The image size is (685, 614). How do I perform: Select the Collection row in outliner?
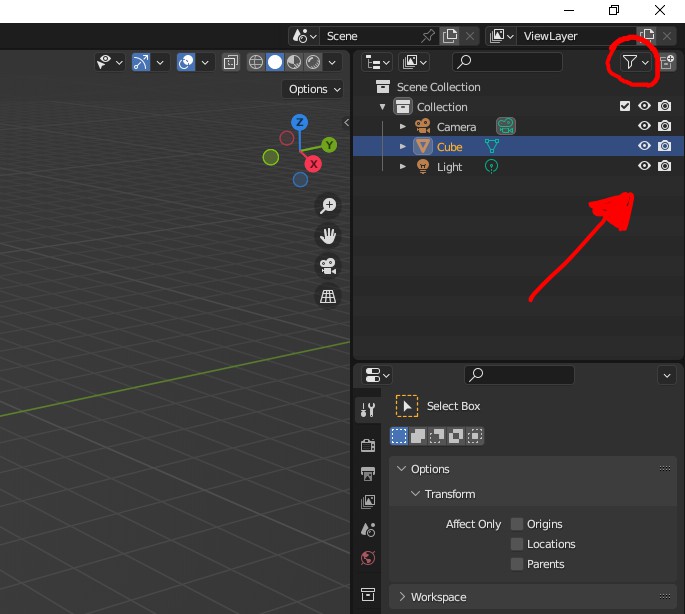(x=518, y=107)
